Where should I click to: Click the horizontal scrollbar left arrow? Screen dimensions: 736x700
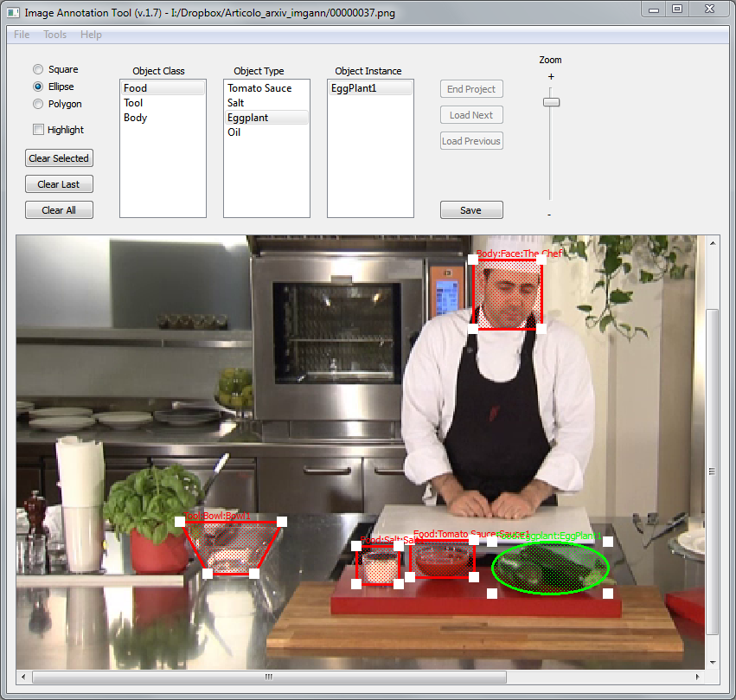point(24,677)
